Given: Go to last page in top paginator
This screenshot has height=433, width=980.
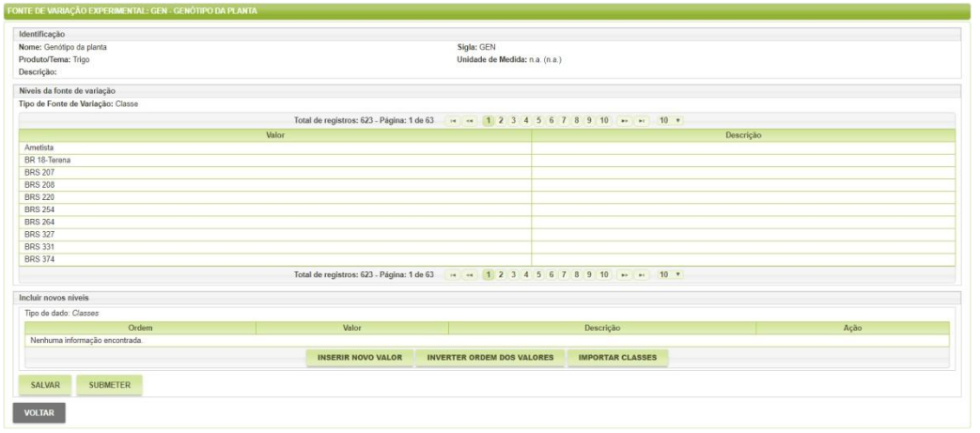Looking at the screenshot, I should (641, 120).
